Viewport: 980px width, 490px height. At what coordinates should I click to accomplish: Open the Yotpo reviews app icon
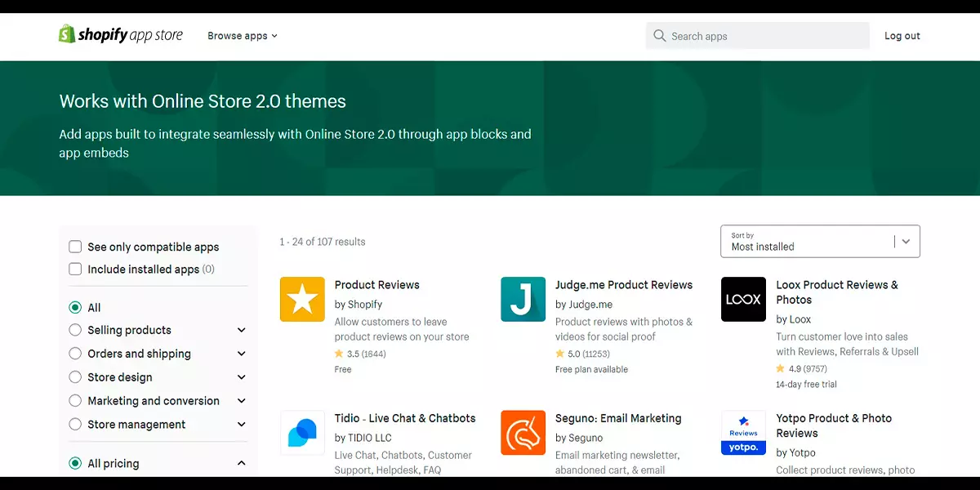743,433
